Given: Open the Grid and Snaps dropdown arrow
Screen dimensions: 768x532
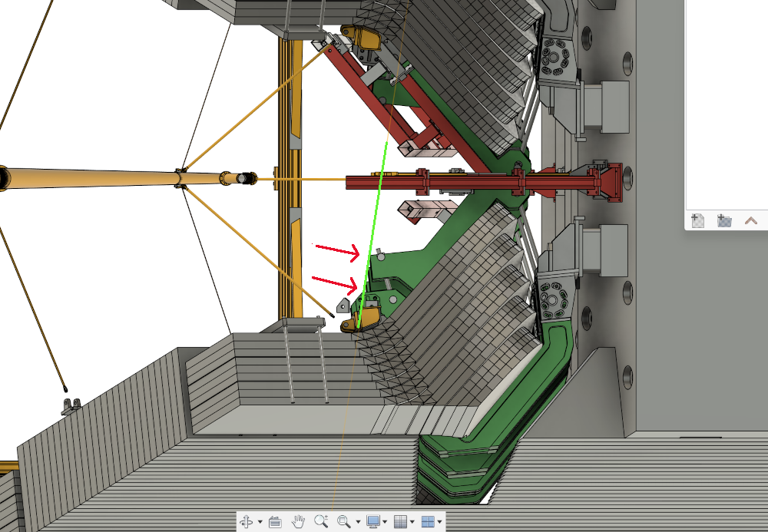Looking at the screenshot, I should [412, 523].
